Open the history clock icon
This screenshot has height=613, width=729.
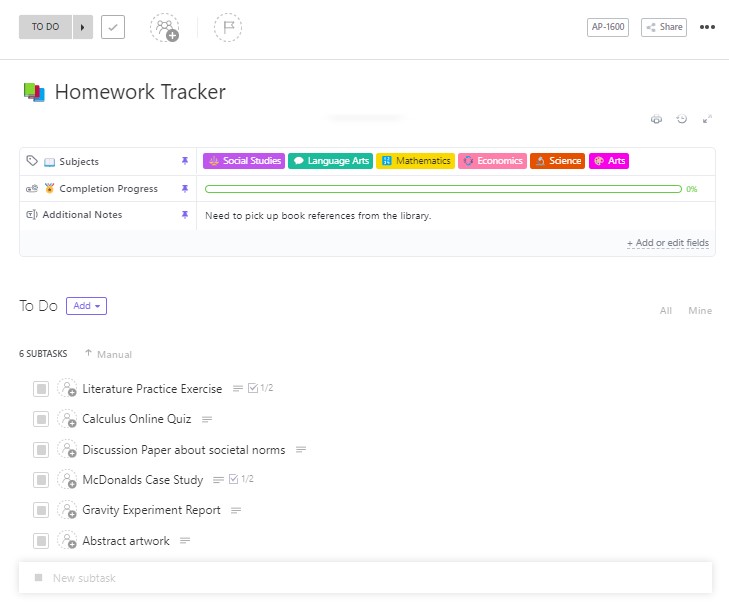click(682, 119)
